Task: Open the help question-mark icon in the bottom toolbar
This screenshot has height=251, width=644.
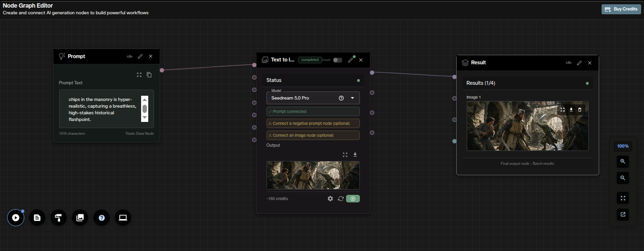Action: pos(102,218)
